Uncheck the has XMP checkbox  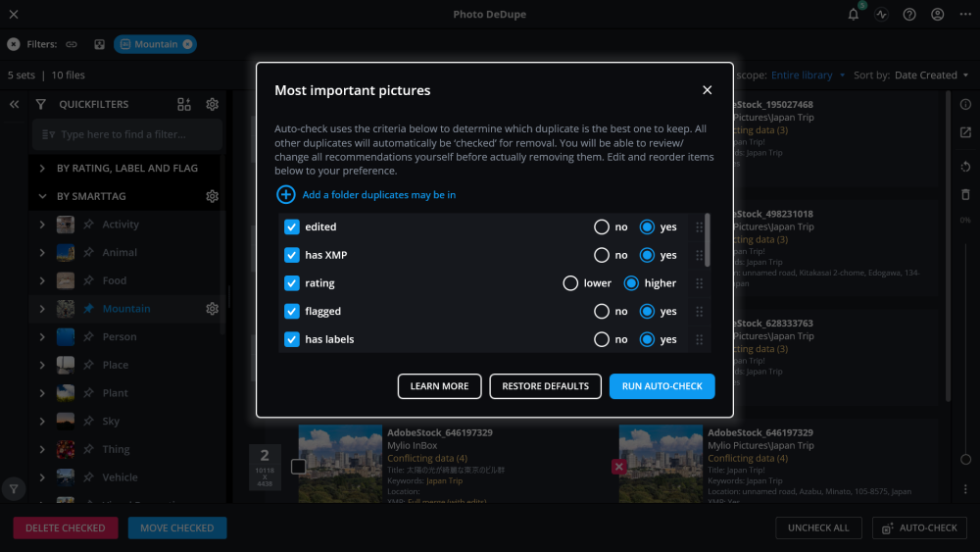291,255
